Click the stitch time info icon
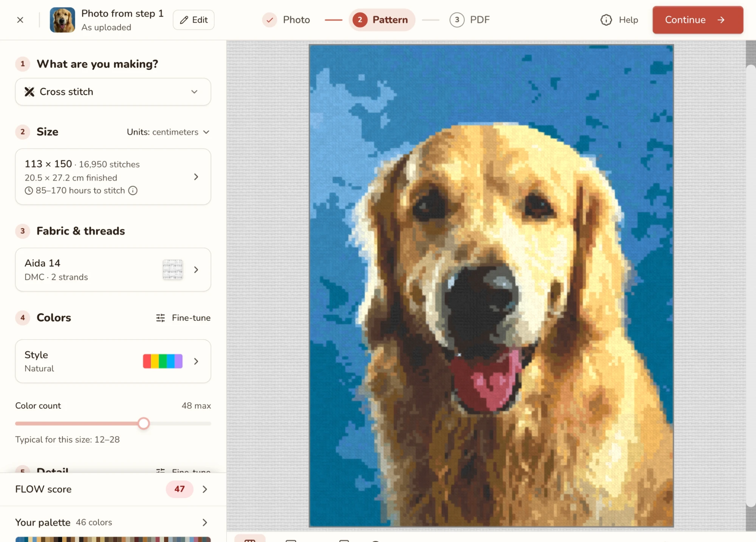The width and height of the screenshot is (756, 542). [133, 191]
